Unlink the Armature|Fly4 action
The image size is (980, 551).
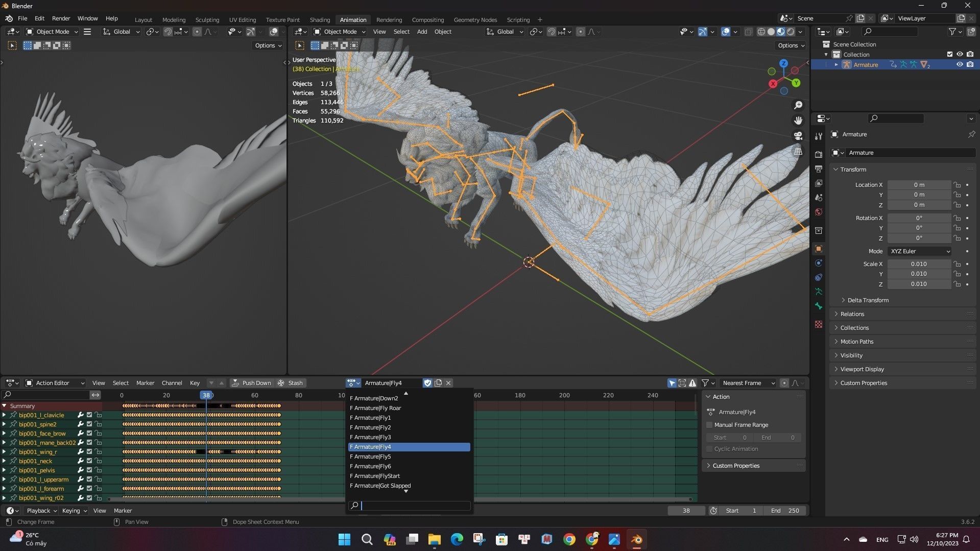coord(448,383)
